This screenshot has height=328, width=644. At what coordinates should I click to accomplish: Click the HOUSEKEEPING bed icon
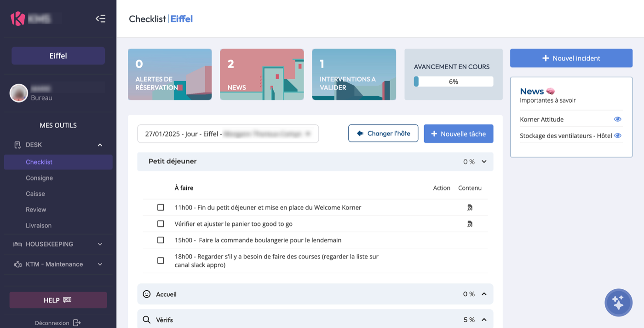click(17, 244)
